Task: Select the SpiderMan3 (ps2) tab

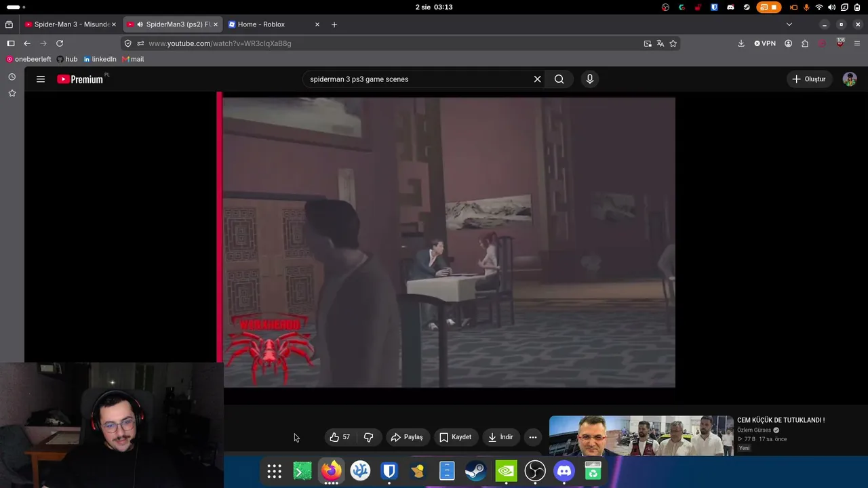Action: click(173, 24)
